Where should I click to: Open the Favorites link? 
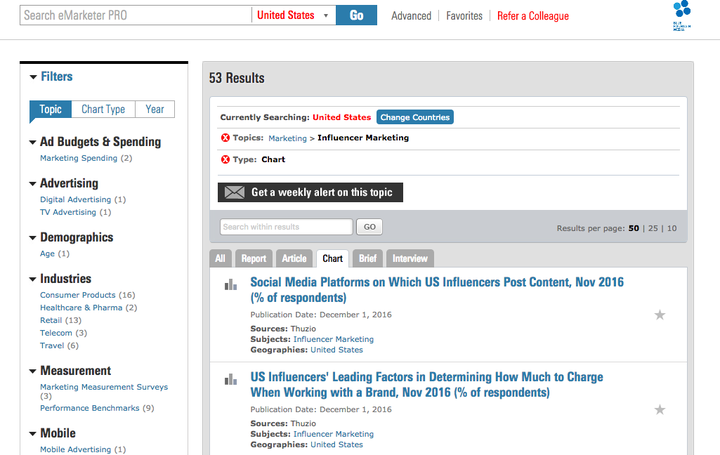pos(464,16)
